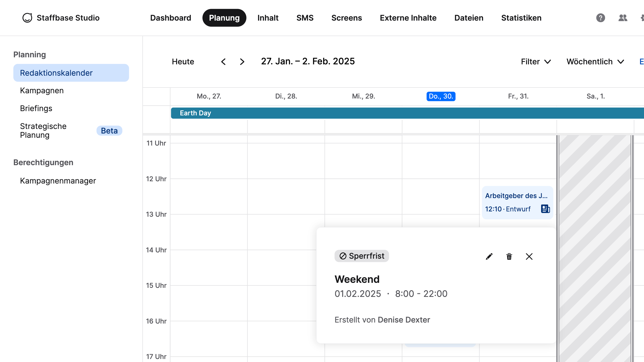Open the Arbeitgeber des J... event card
The height and width of the screenshot is (362, 644).
pyautogui.click(x=517, y=203)
